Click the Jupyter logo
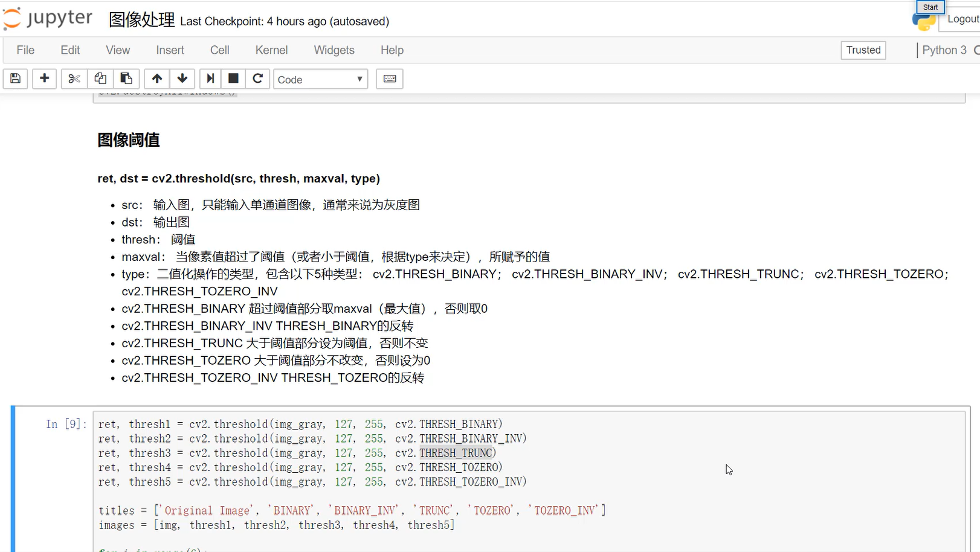 click(48, 19)
